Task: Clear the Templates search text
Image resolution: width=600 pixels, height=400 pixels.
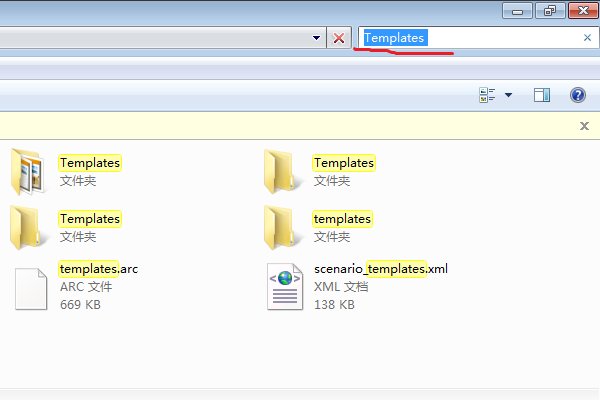Action: click(587, 38)
